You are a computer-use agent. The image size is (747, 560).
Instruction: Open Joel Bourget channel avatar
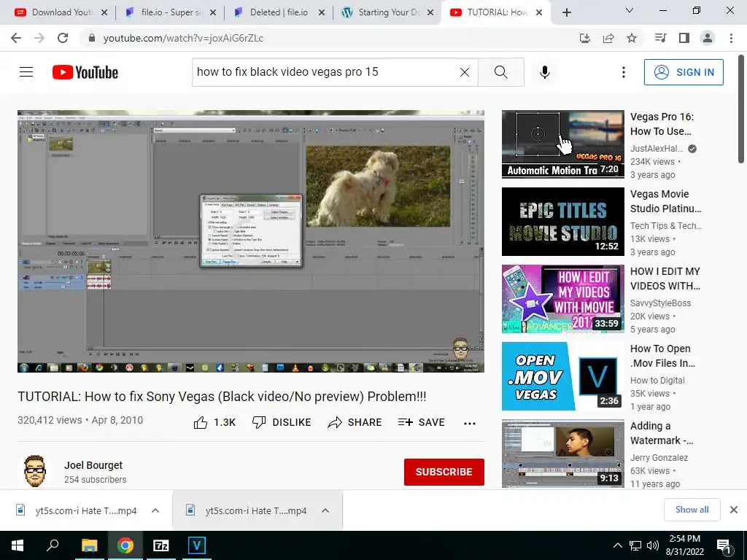coord(35,472)
